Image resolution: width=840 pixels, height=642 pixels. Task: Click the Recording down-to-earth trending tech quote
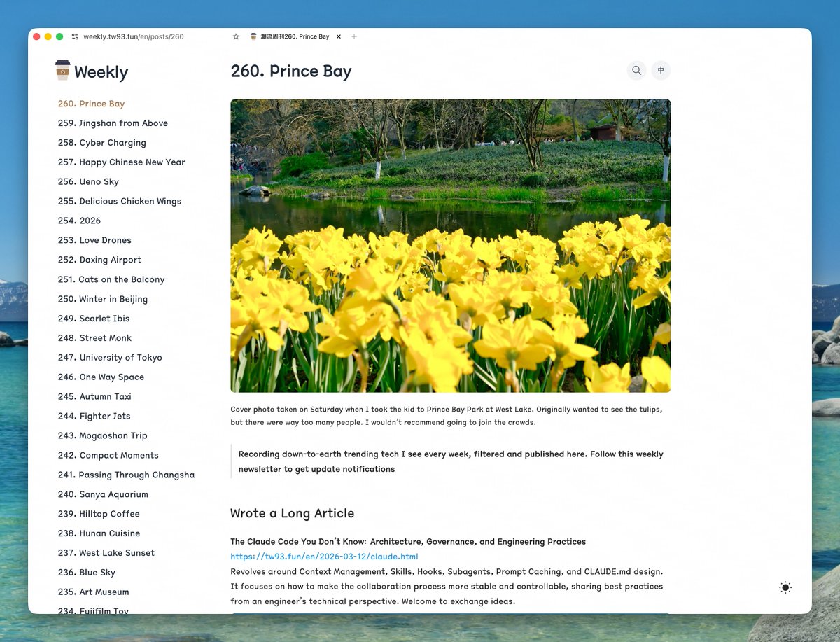pos(451,461)
